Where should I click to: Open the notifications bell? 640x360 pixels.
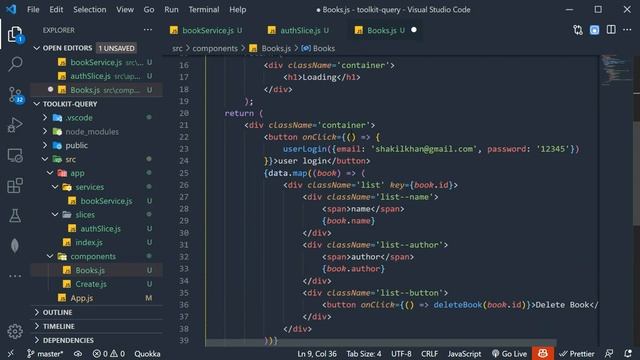[x=628, y=353]
